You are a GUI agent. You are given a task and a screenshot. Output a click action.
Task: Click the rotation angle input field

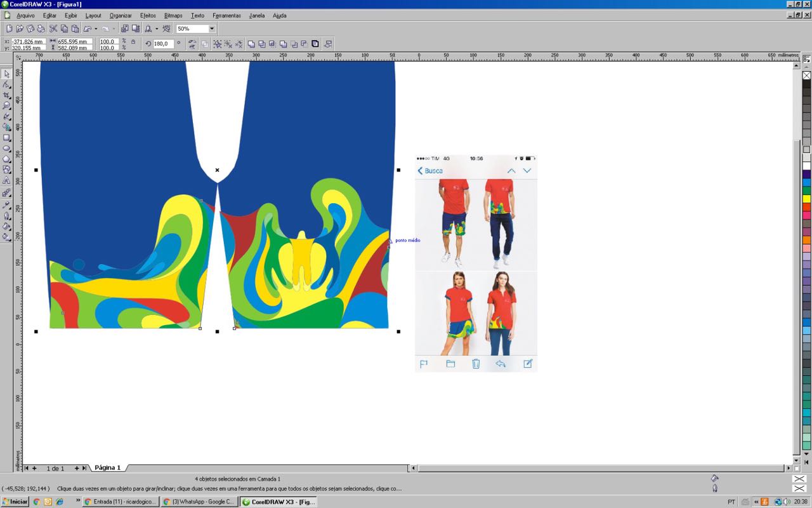(x=163, y=44)
